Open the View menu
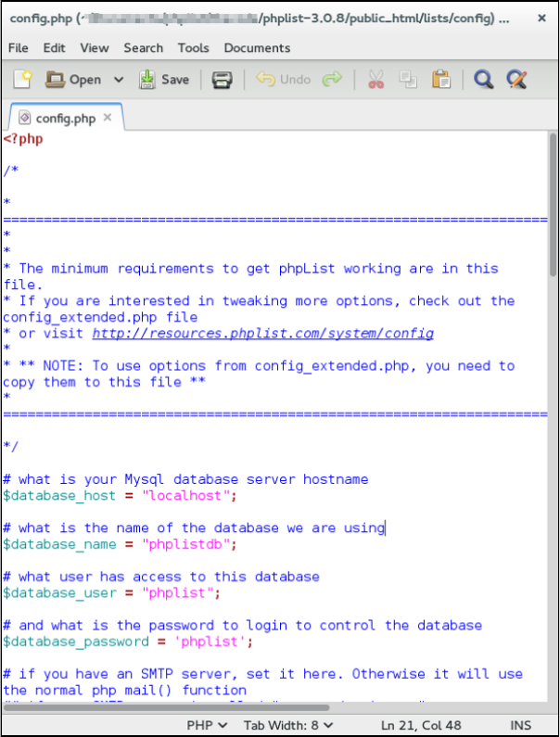 pos(95,48)
